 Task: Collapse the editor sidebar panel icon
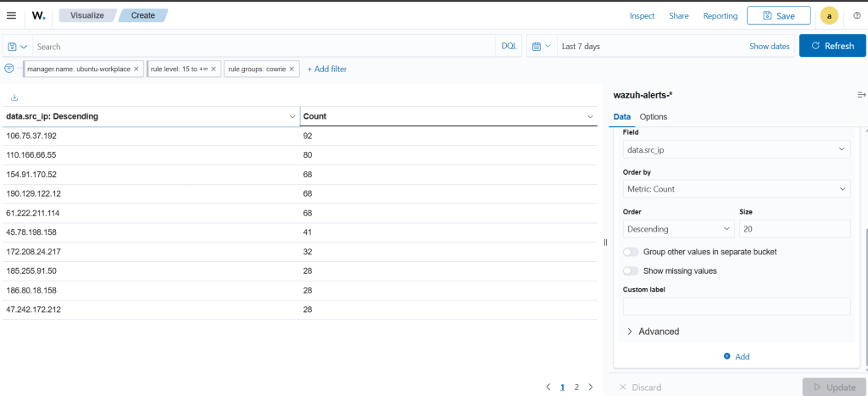tap(861, 95)
